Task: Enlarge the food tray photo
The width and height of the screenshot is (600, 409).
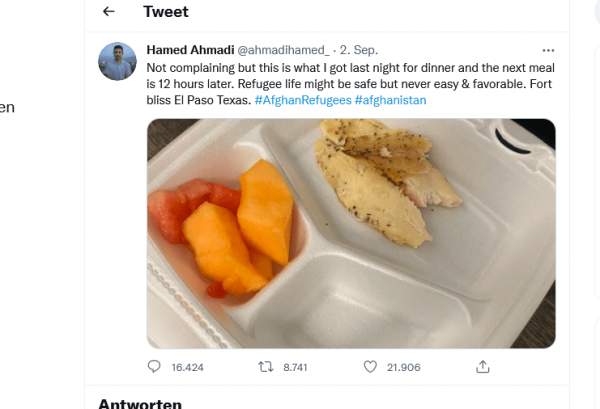Action: [x=351, y=233]
